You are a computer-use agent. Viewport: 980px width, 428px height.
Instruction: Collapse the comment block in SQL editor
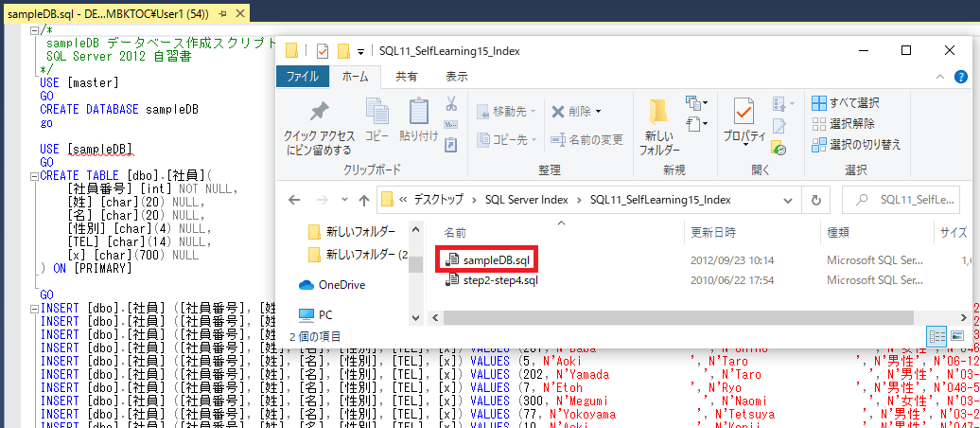(34, 29)
